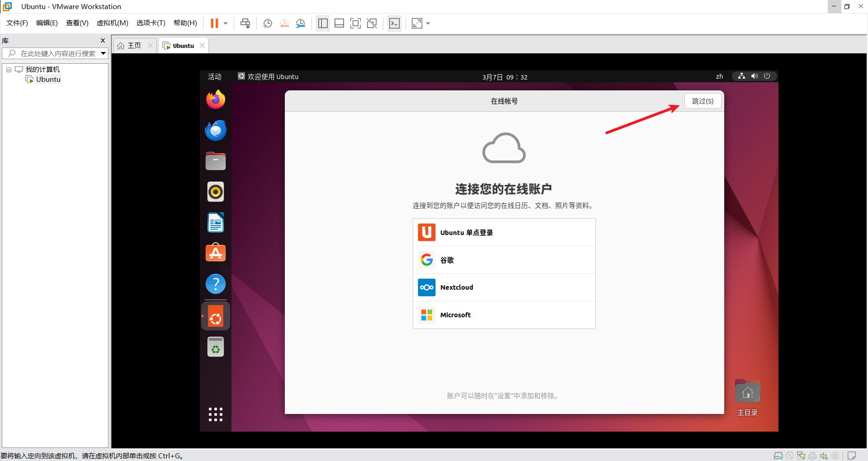Click the VMware snapshot icon
The width and height of the screenshot is (868, 461).
[268, 24]
